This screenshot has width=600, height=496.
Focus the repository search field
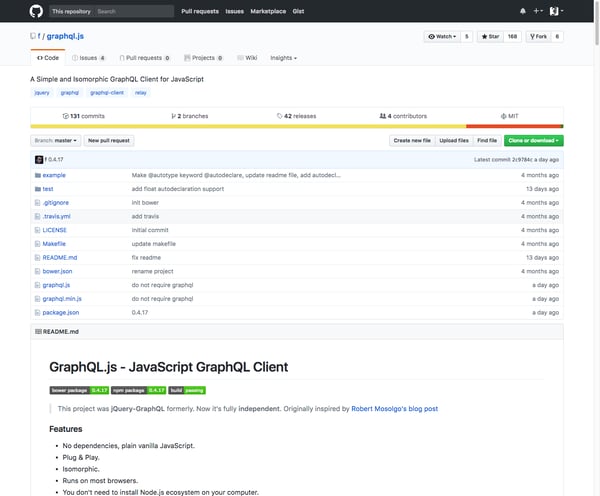111,11
